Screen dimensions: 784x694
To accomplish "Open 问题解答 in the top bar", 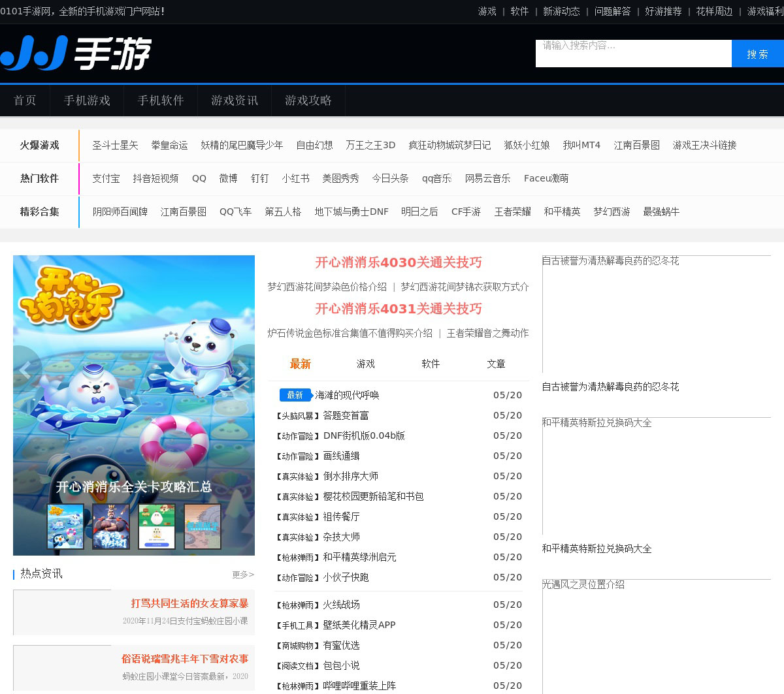I will [x=612, y=11].
